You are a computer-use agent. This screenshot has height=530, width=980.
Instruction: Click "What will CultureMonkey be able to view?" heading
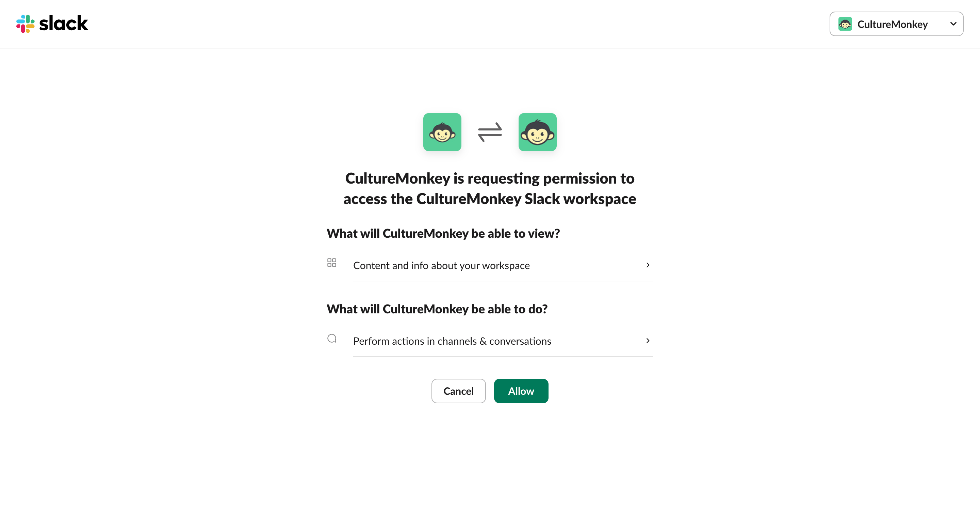click(x=443, y=233)
